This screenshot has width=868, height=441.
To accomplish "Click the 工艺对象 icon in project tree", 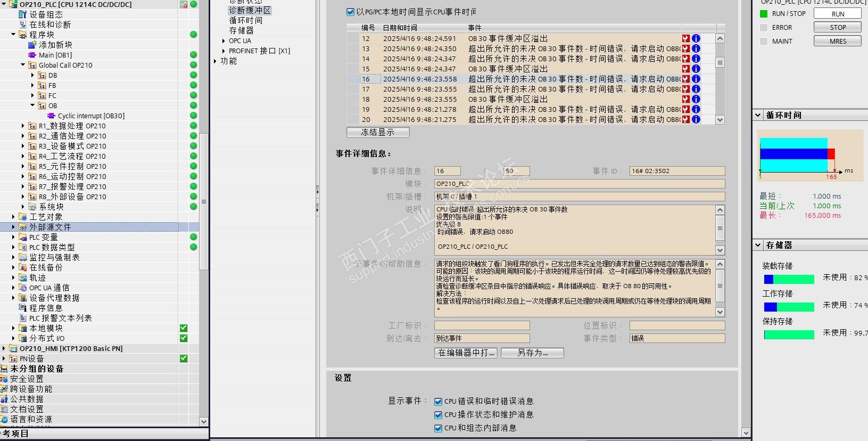I will pos(23,217).
